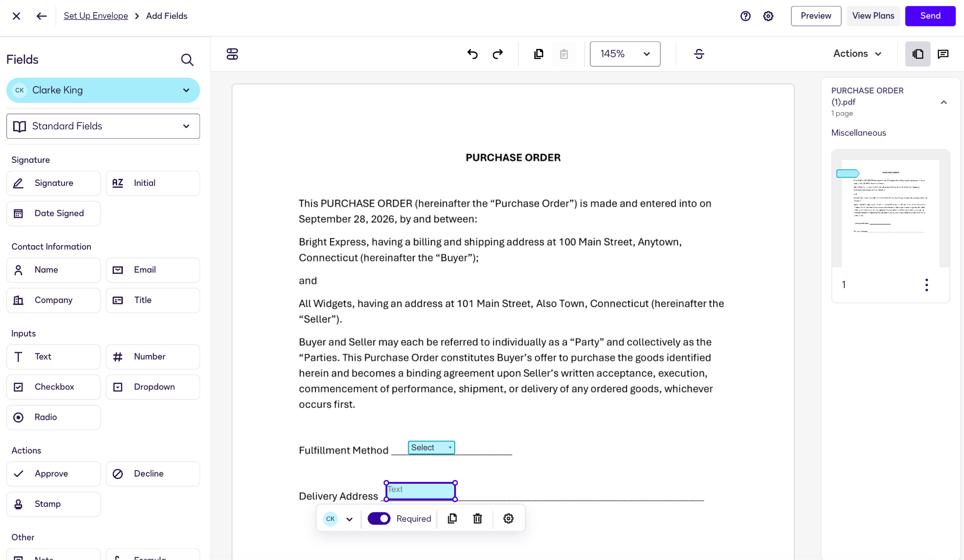Undo the last action
The width and height of the screenshot is (964, 560).
[x=473, y=54]
